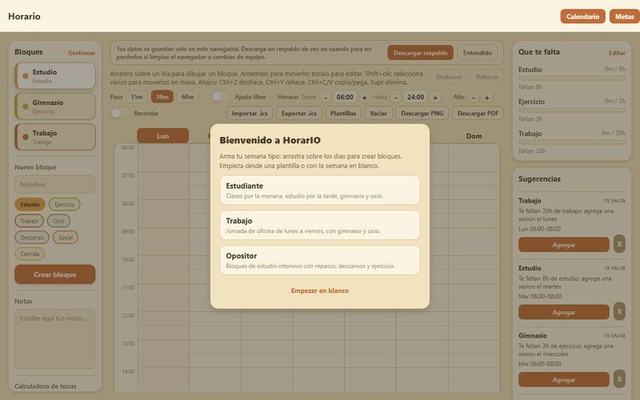
Task: Click the Estudio progress bar
Action: tap(572, 78)
